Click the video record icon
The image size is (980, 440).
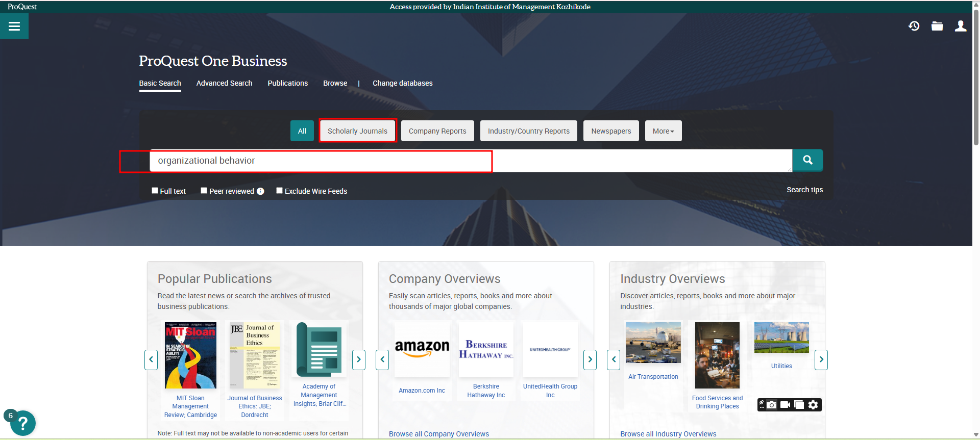pyautogui.click(x=786, y=405)
